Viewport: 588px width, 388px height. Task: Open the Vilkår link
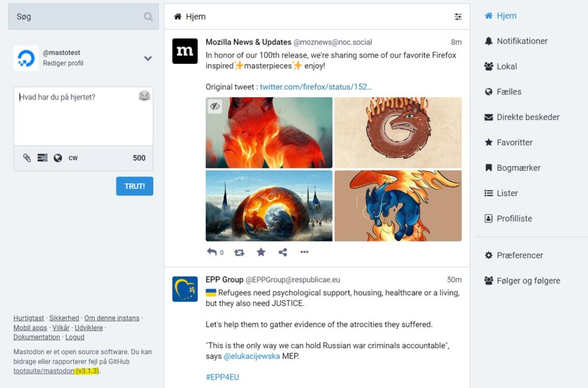tap(61, 328)
